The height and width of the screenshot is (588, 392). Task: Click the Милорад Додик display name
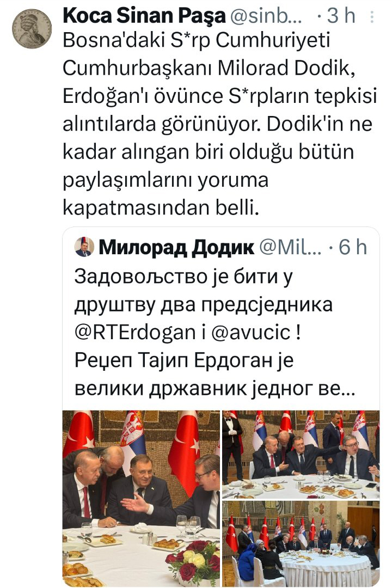[x=176, y=247]
